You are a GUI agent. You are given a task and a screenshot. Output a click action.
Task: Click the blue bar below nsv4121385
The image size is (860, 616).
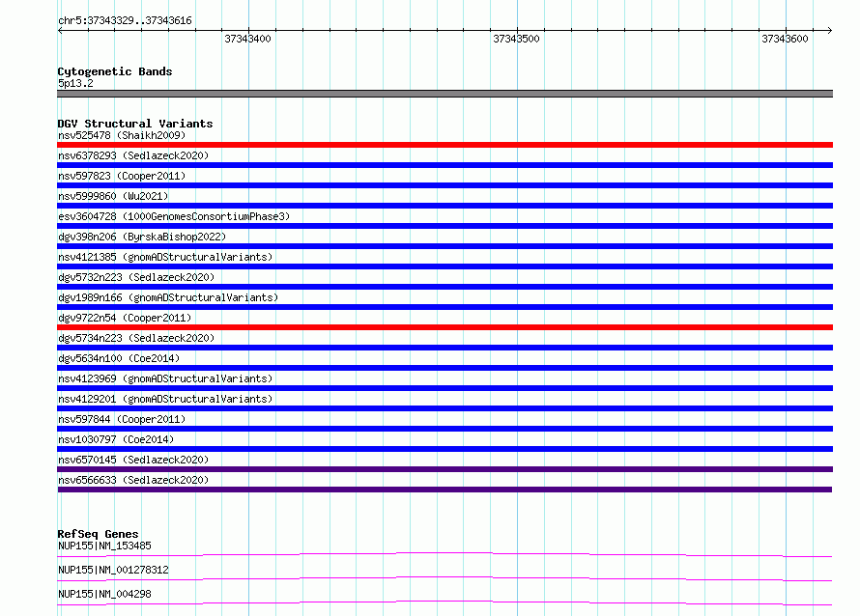point(444,266)
